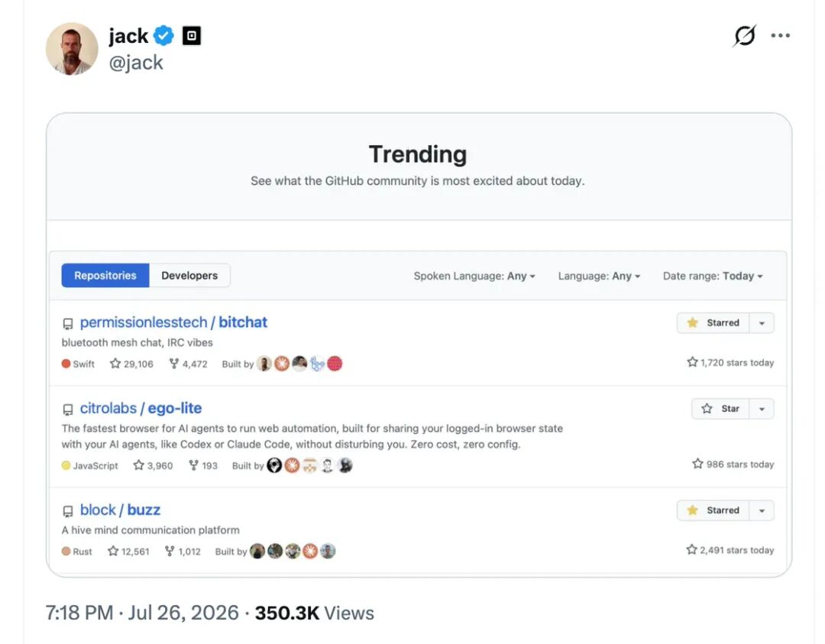Image resolution: width=825 pixels, height=644 pixels.
Task: Click the Grok slashed-circle icon
Action: tap(745, 35)
